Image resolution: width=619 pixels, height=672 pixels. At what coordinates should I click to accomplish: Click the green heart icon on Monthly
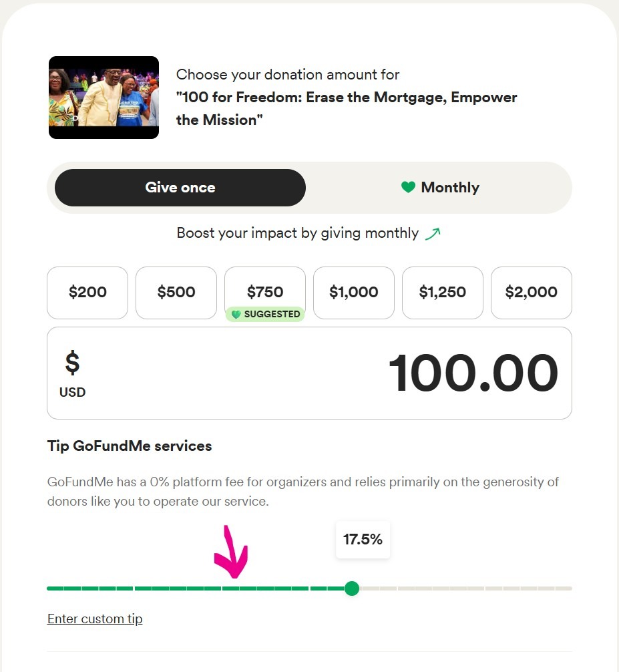point(408,188)
